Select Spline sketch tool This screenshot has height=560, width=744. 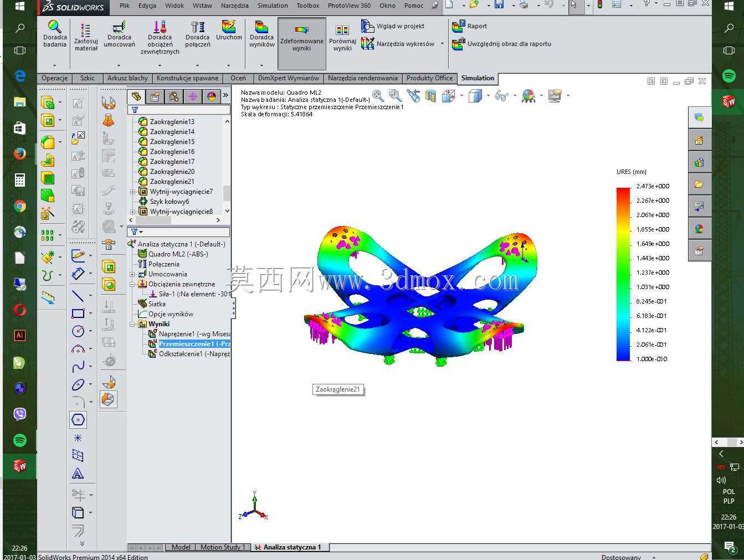coord(78,367)
